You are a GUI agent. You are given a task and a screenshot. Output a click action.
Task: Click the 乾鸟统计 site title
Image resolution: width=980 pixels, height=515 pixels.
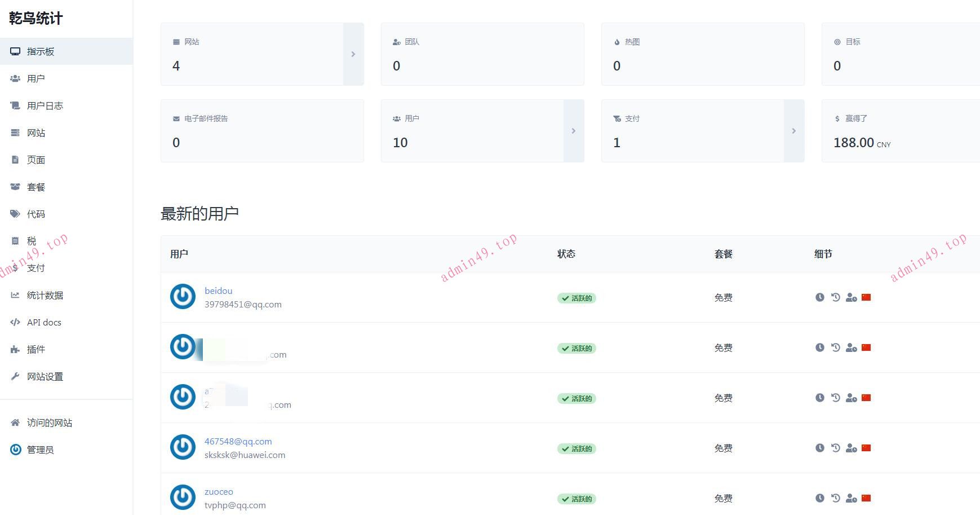pyautogui.click(x=36, y=19)
